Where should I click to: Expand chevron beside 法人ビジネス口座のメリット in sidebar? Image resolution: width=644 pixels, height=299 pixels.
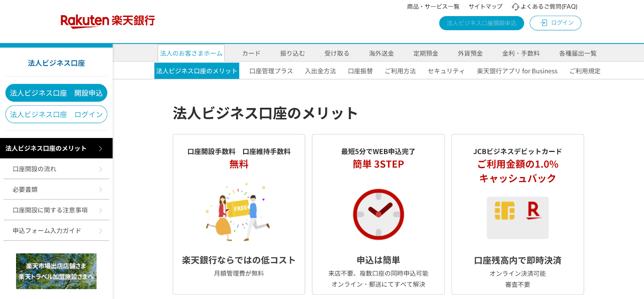click(x=101, y=148)
